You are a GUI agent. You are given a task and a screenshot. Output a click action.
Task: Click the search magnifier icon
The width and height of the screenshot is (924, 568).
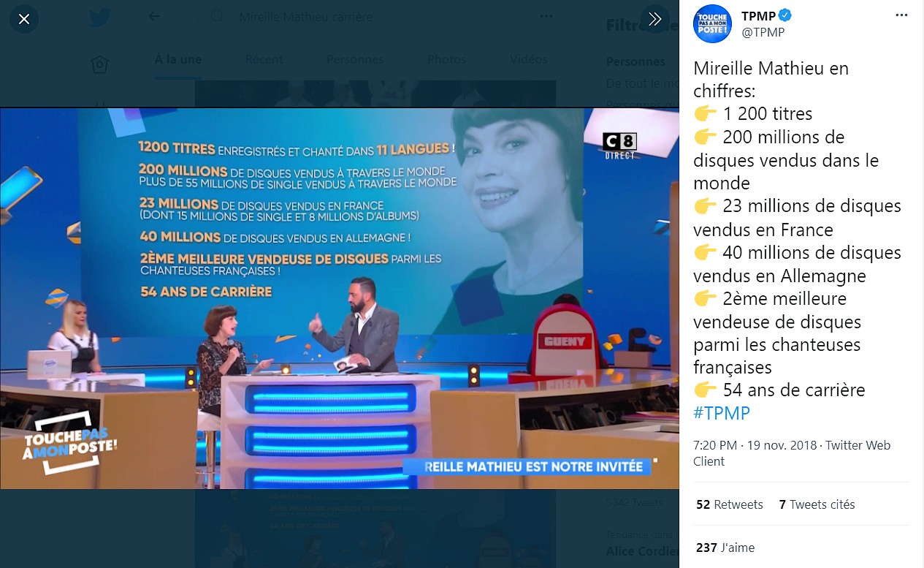[218, 16]
